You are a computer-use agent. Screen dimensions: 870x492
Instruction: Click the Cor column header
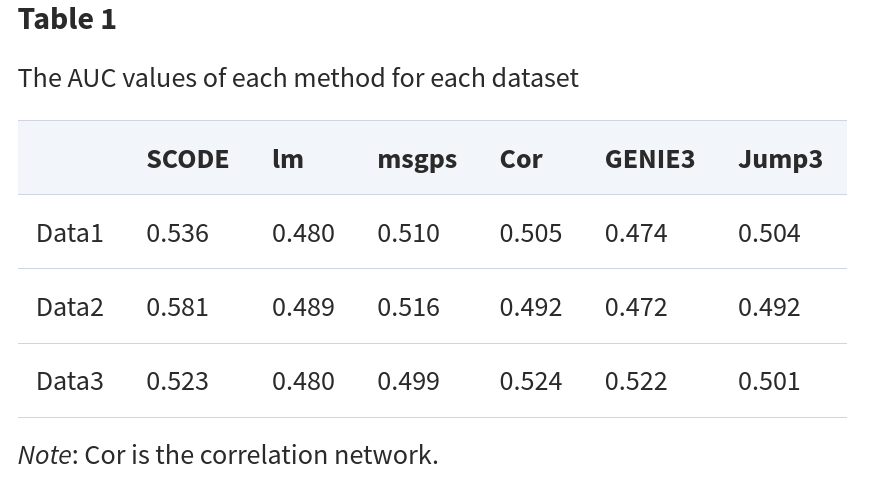pos(521,159)
